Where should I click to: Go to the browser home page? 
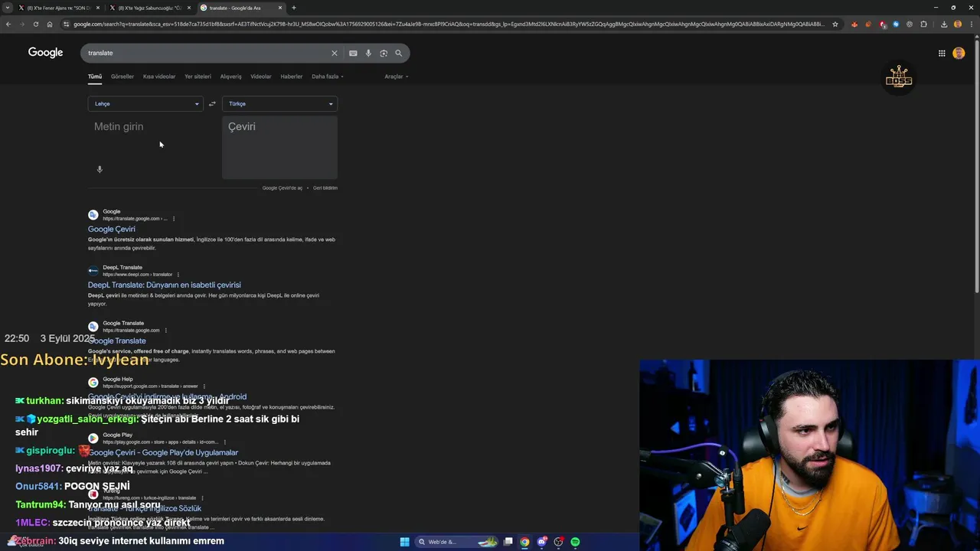[50, 24]
